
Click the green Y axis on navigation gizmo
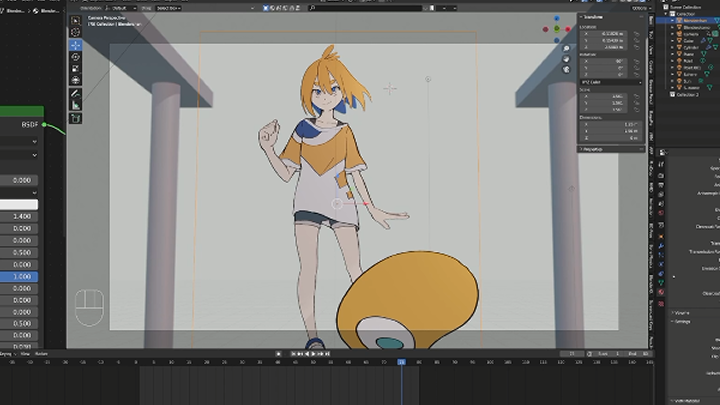point(557,29)
